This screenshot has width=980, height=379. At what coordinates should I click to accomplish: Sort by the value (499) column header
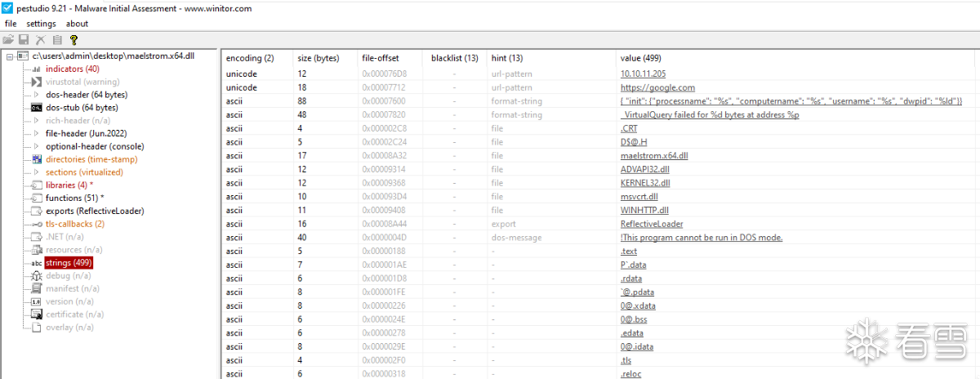click(640, 58)
